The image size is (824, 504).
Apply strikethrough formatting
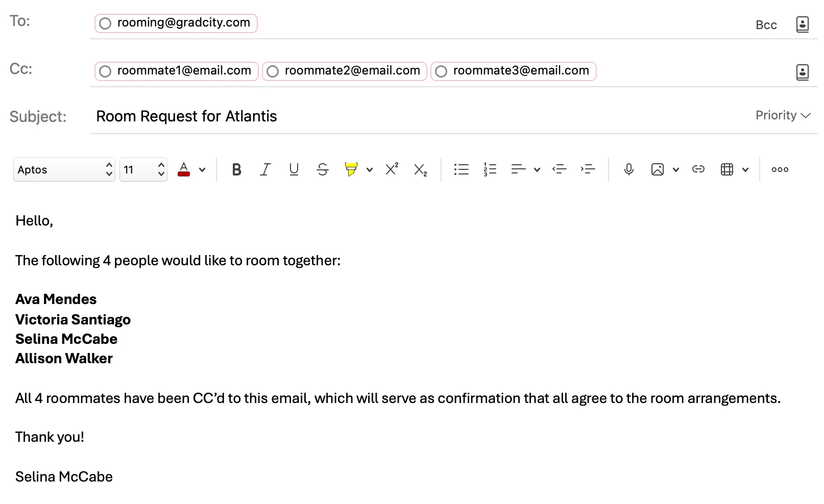coord(322,169)
